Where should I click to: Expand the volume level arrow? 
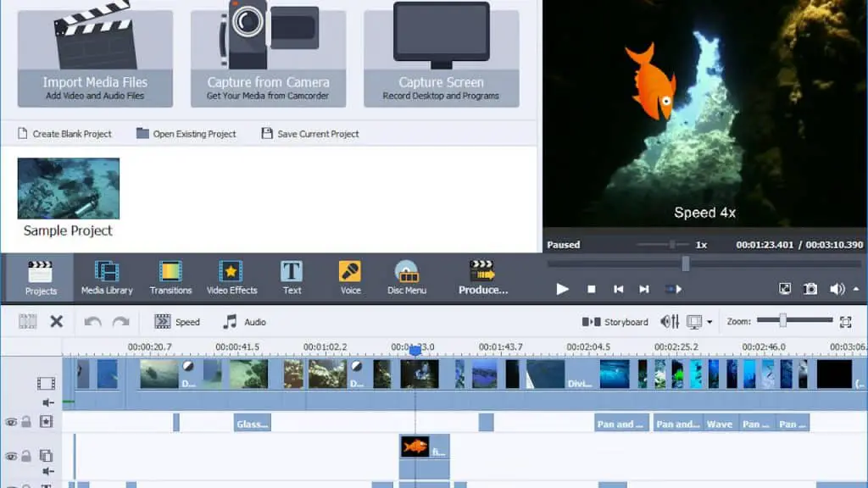point(856,289)
